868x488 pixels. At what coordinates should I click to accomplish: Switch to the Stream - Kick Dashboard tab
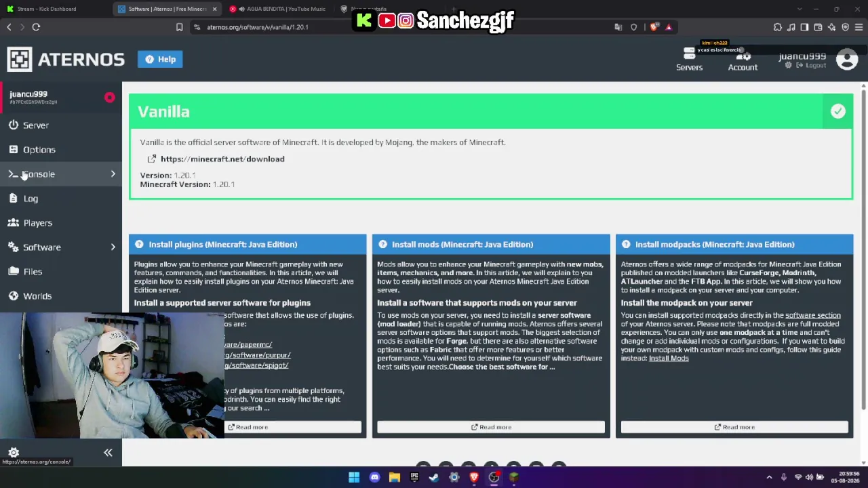(x=54, y=9)
